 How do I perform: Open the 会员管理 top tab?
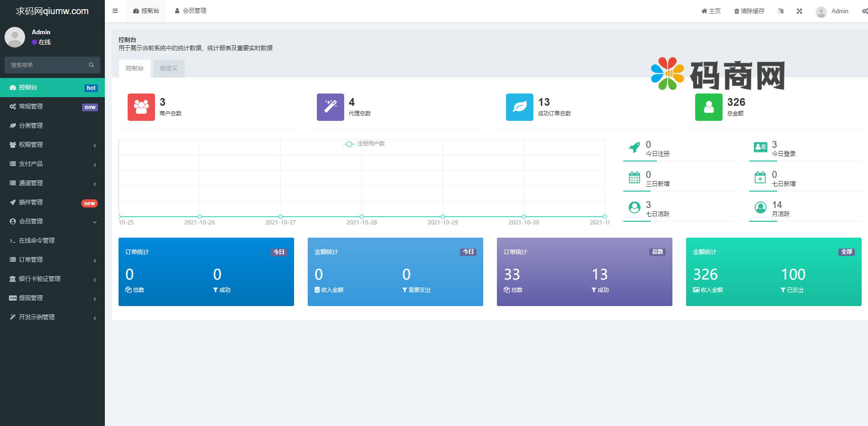(191, 11)
